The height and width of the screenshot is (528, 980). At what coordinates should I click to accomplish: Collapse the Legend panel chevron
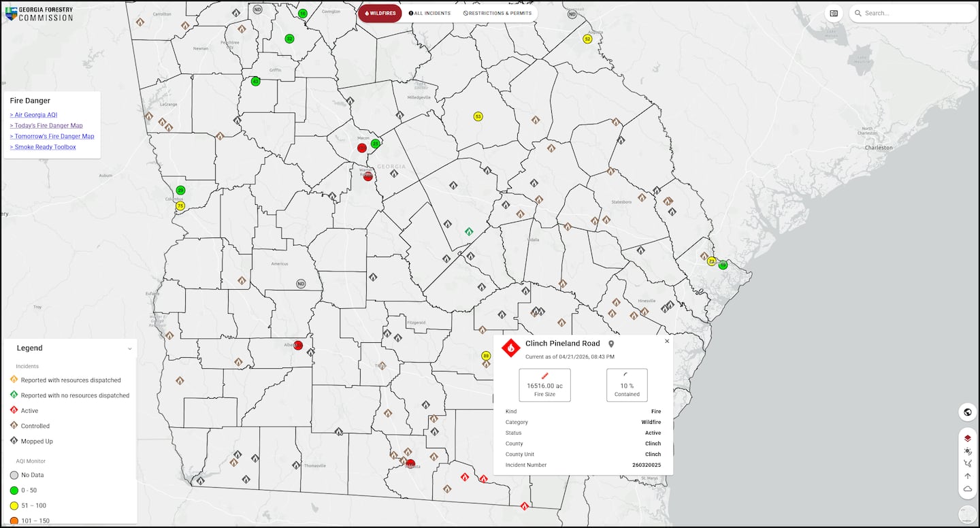pyautogui.click(x=130, y=348)
